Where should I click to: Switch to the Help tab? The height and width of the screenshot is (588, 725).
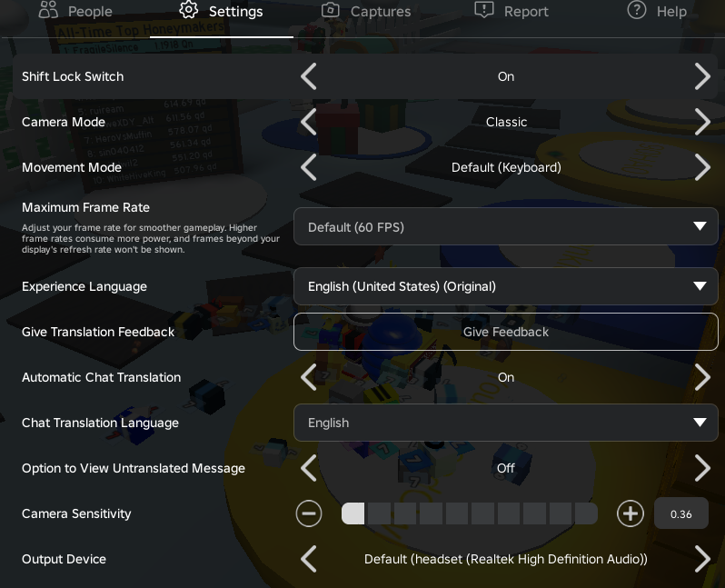click(657, 11)
